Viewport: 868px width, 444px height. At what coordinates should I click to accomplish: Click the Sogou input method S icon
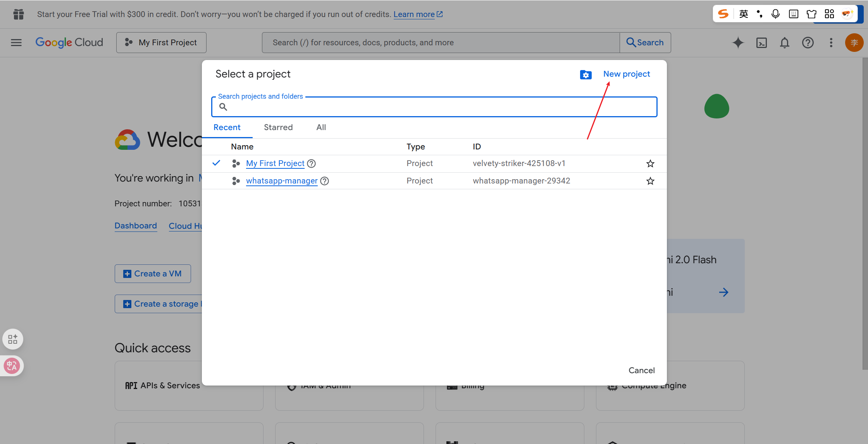click(x=723, y=14)
